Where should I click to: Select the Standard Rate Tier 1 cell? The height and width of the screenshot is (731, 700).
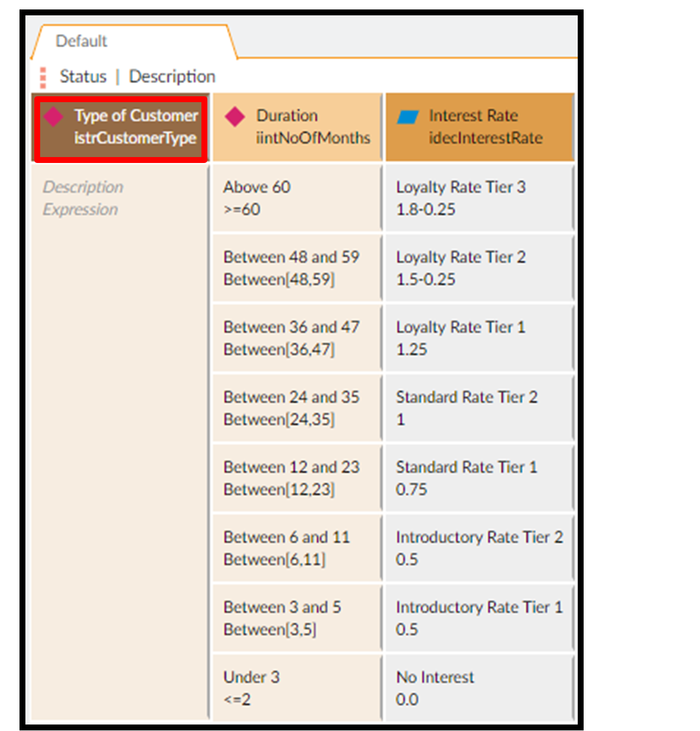click(x=479, y=479)
